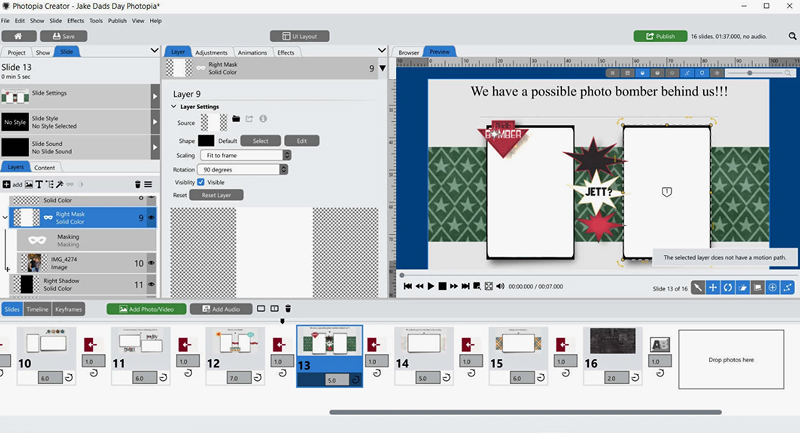Play the slide preview
This screenshot has width=800, height=433.
point(431,287)
